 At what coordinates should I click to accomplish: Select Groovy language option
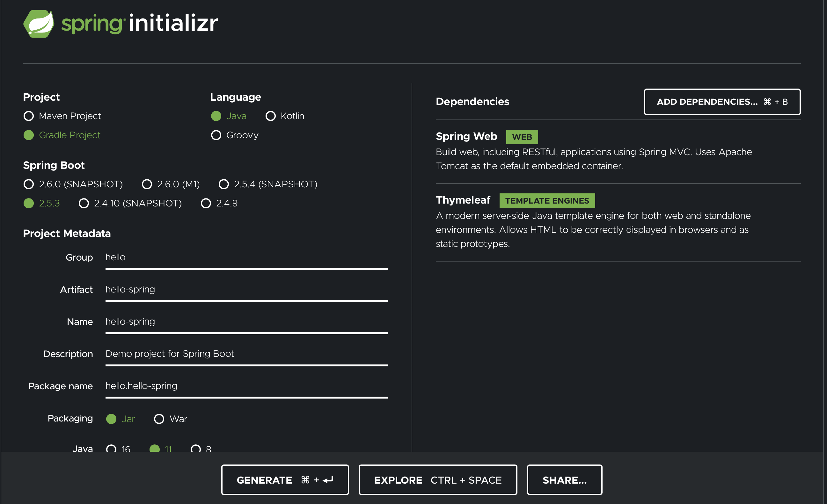tap(216, 135)
